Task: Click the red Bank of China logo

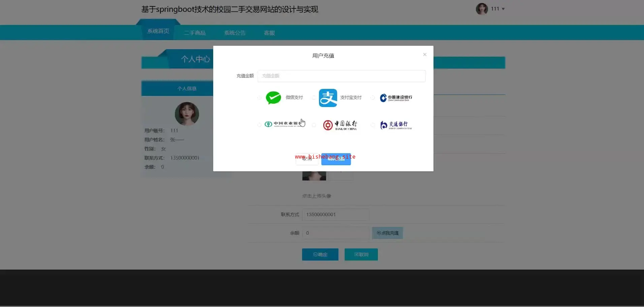Action: [340, 125]
